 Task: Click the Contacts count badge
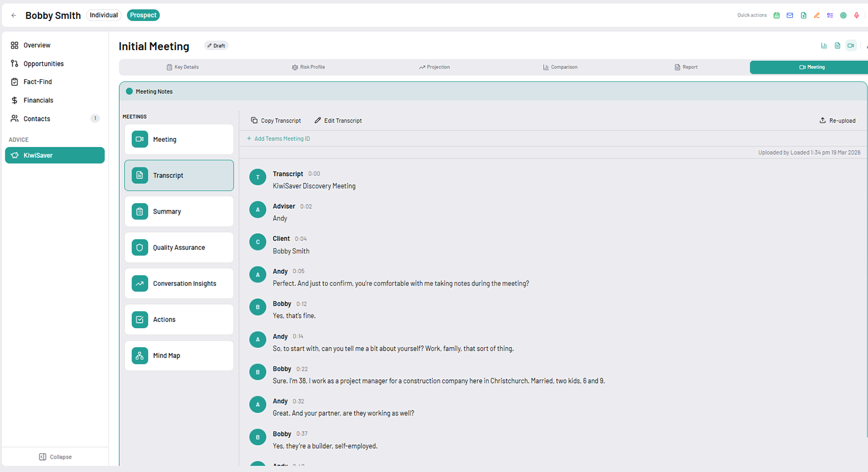coord(95,119)
